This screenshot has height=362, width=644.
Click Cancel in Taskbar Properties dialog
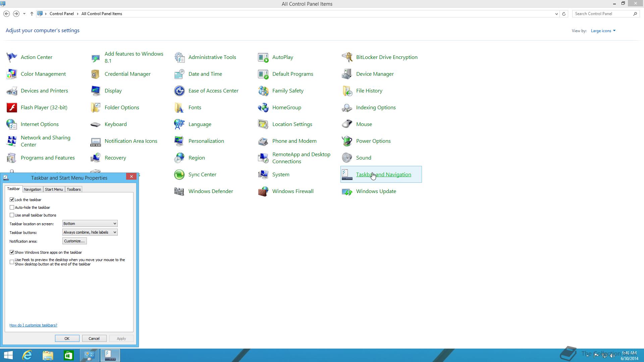point(94,339)
